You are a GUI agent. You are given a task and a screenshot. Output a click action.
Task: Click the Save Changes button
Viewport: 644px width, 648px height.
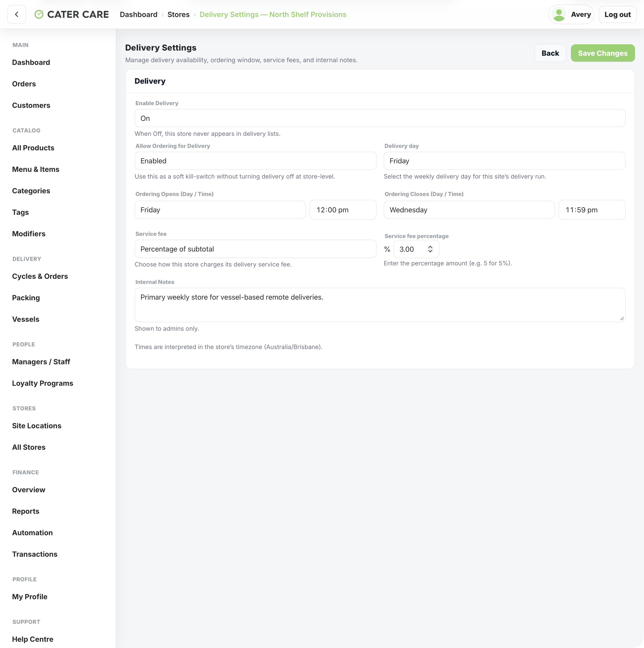602,53
